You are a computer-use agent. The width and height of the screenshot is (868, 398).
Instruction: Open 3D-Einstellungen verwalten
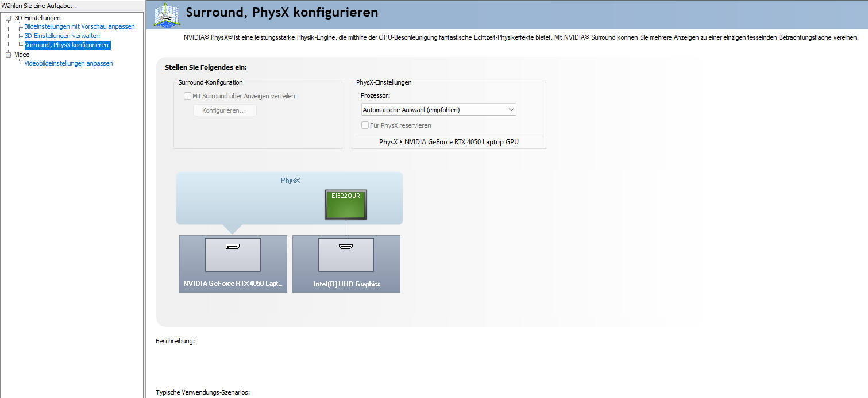click(62, 36)
